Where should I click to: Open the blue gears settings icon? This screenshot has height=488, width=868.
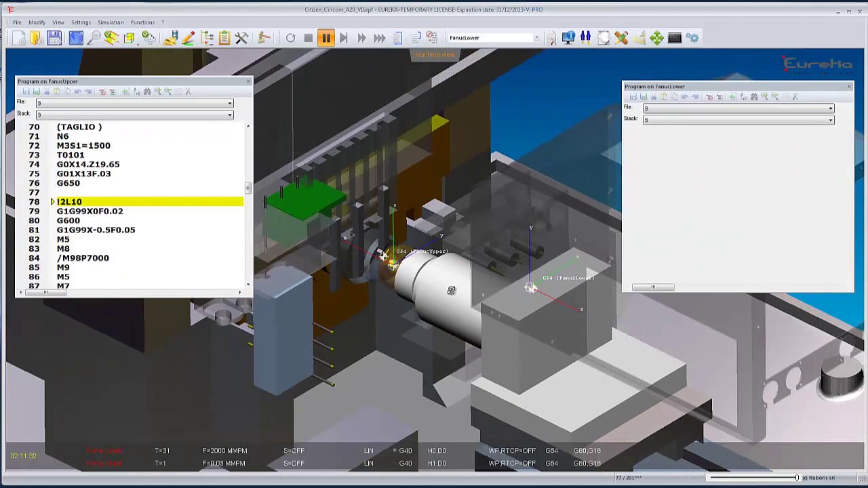coord(692,38)
